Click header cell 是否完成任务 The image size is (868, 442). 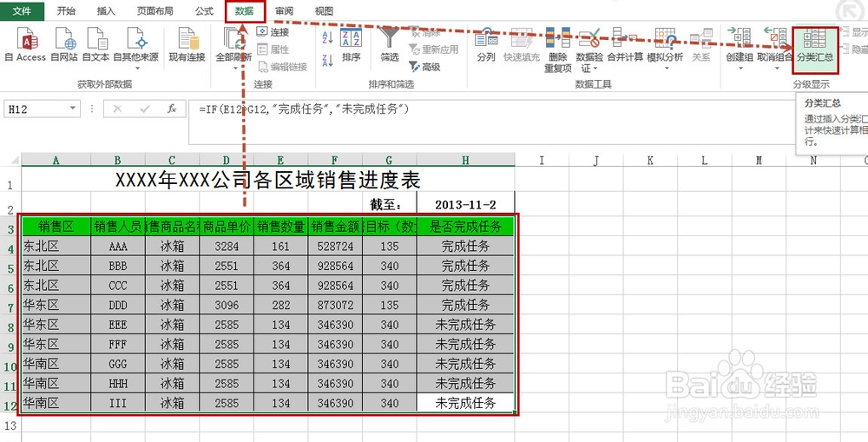tap(465, 226)
